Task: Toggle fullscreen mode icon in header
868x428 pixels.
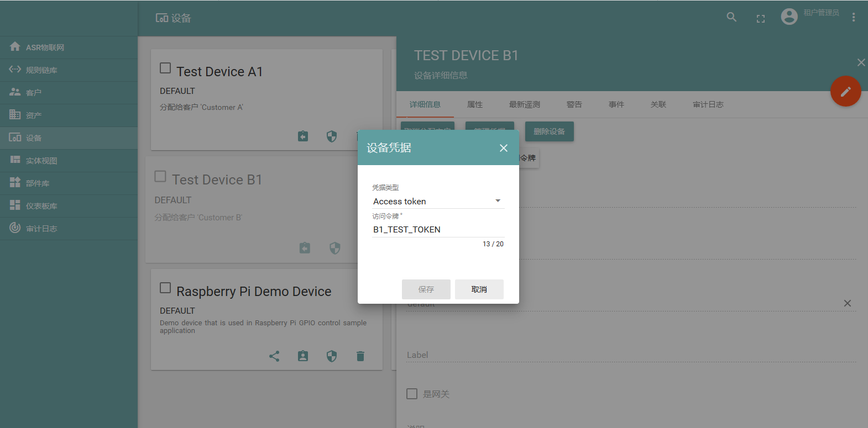Action: (x=761, y=19)
